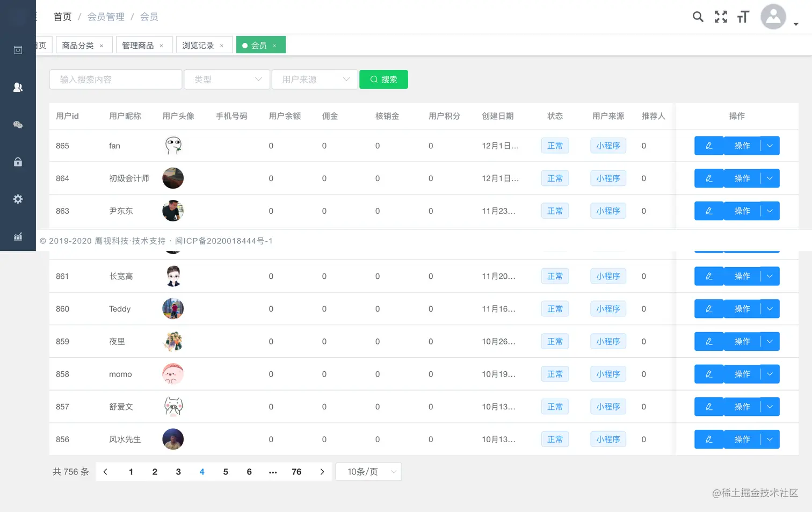Click the green 搜索 button
The width and height of the screenshot is (812, 512).
pos(383,79)
